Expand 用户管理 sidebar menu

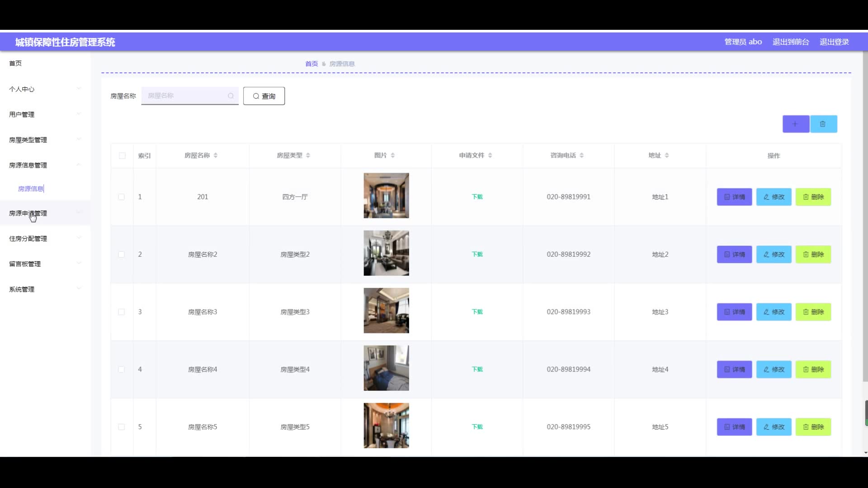(x=22, y=115)
